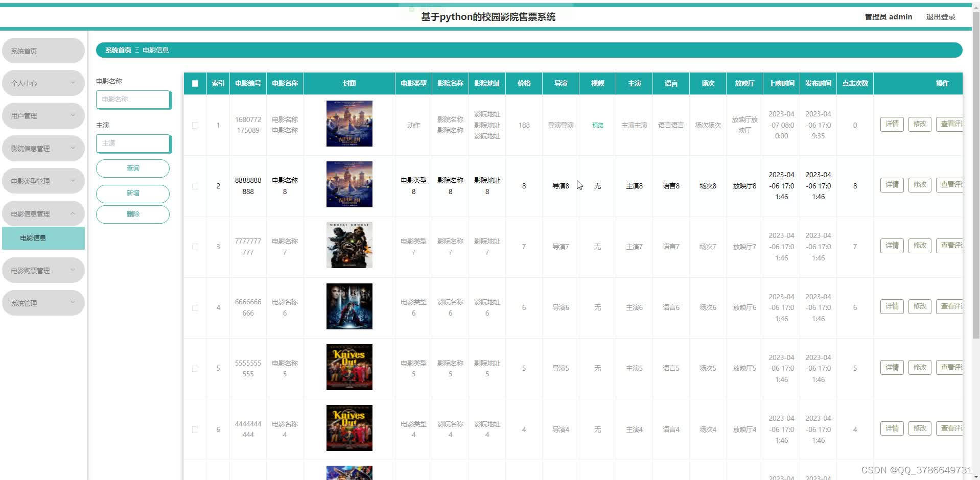
Task: Open the Knives Out poster in row 5
Action: [x=349, y=367]
